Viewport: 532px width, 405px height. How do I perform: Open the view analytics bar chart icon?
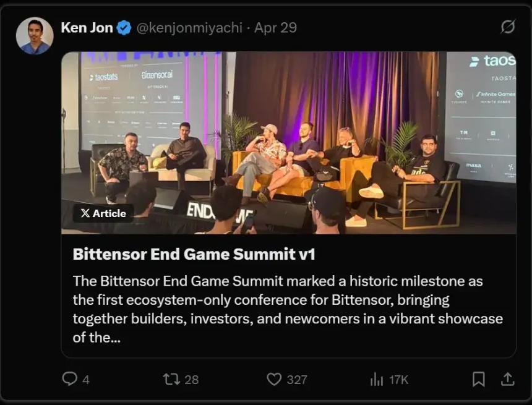(x=376, y=378)
